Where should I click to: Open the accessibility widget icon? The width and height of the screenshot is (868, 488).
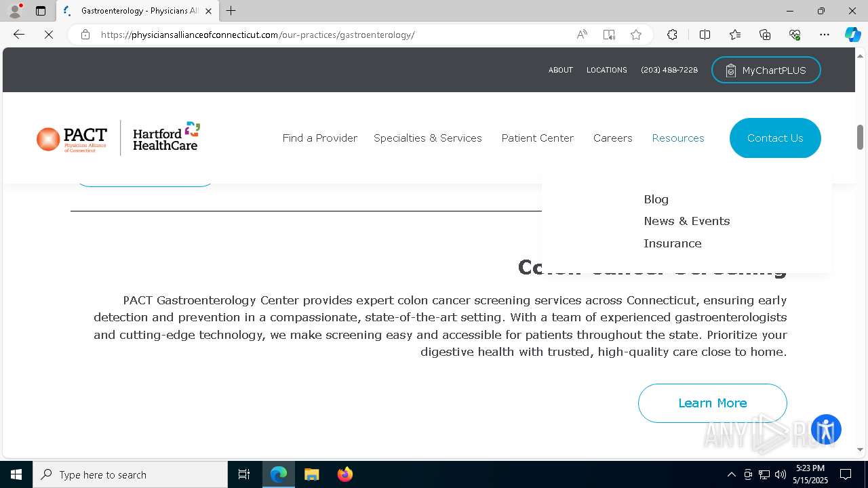click(x=826, y=430)
